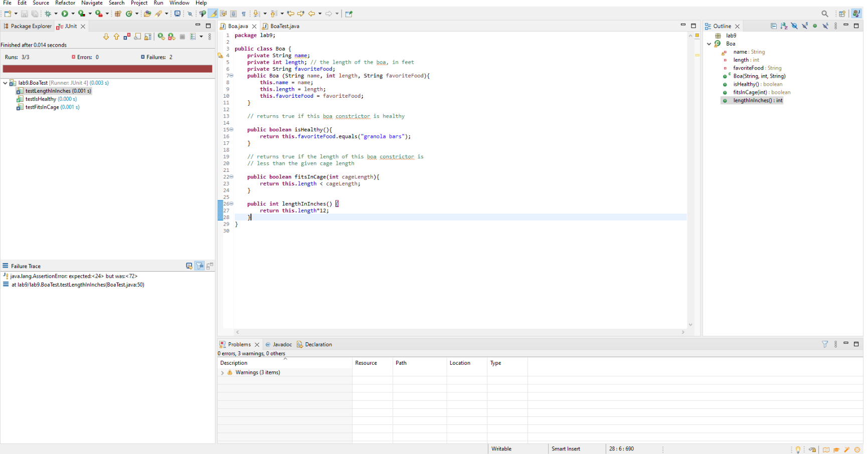Click the Save toolbar icon
The image size is (868, 454).
pyautogui.click(x=24, y=14)
